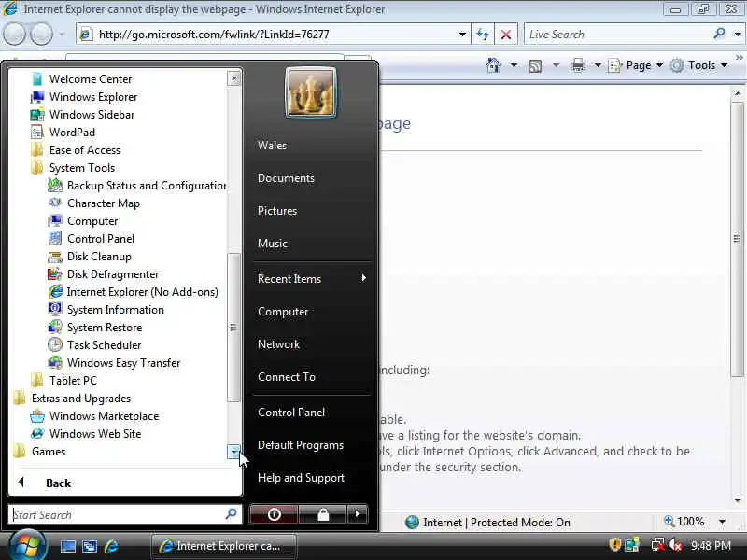Click the IE Home icon
The width and height of the screenshot is (747, 560).
(494, 65)
